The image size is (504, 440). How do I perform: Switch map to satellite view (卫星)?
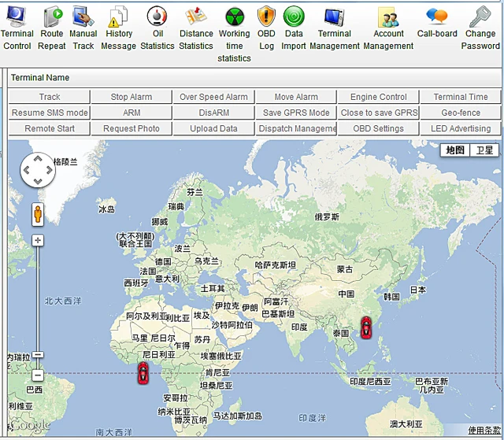484,150
